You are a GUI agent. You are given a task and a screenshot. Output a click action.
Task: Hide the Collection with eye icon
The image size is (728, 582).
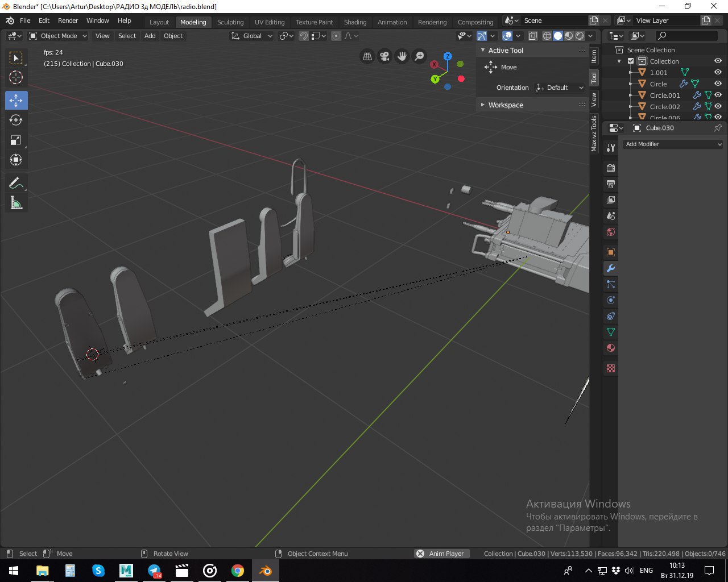tap(718, 61)
